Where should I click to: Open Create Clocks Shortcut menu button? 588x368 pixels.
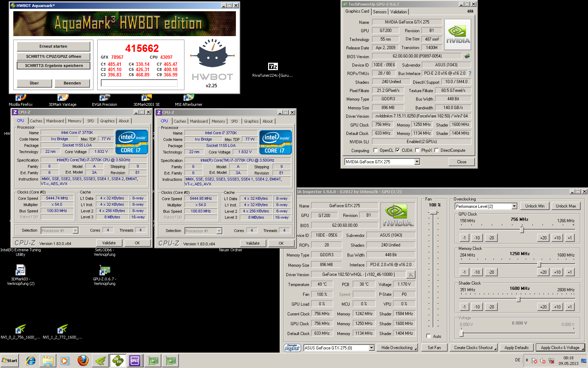474,348
